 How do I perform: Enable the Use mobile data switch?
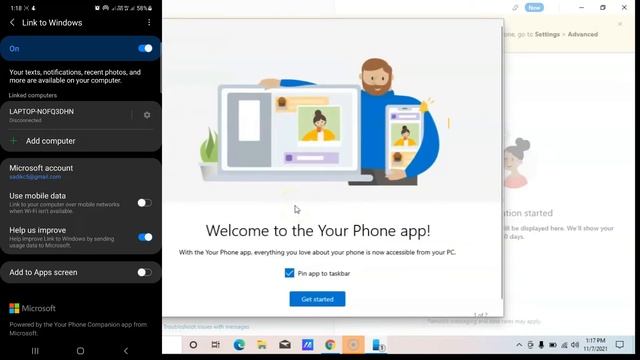point(144,203)
